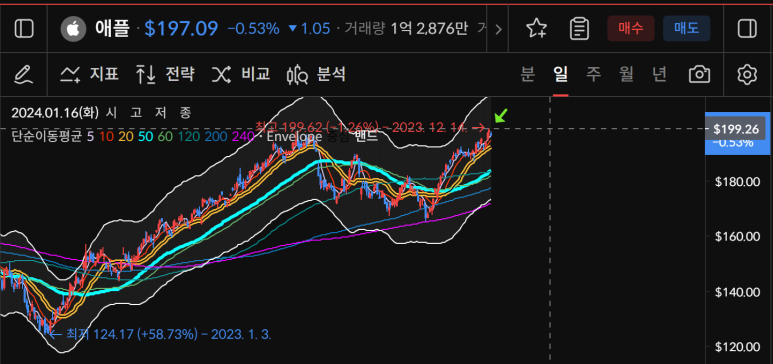773x364 pixels.
Task: Switch to 주 weekly chart tab
Action: tap(594, 74)
